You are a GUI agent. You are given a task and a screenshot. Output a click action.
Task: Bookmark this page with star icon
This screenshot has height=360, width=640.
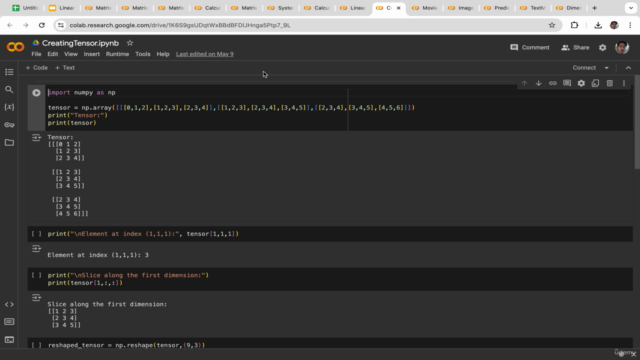[552, 25]
